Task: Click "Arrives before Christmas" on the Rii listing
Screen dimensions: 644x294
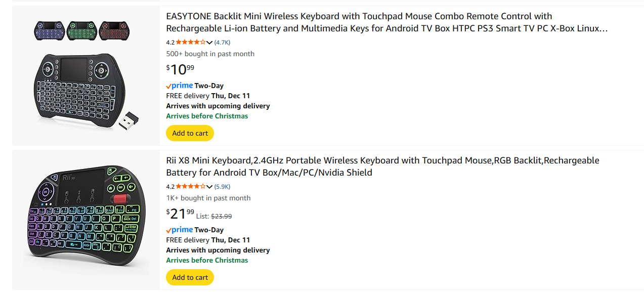Action: [x=207, y=260]
